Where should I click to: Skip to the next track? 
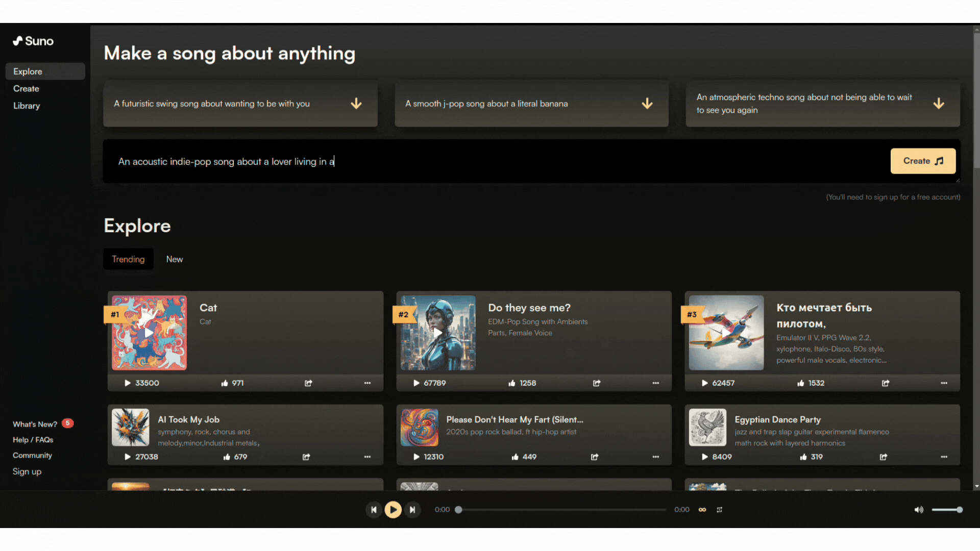click(412, 509)
